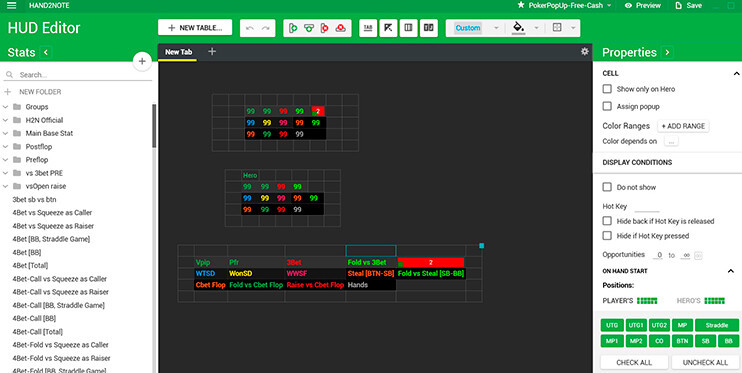This screenshot has height=373, width=742.
Task: Click the undo arrow in the toolbar
Action: pos(250,28)
